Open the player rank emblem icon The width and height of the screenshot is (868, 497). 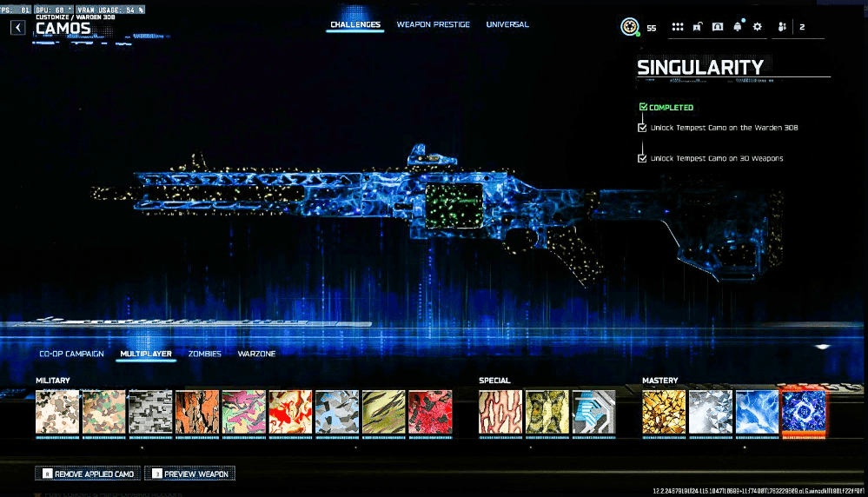630,27
